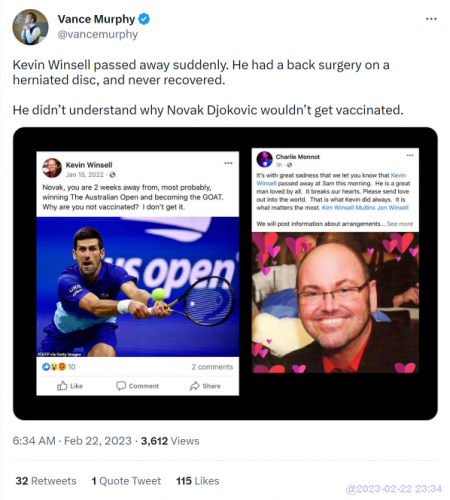The image size is (450, 500).
Task: View the 1 Quote Tweet list
Action: (x=126, y=481)
